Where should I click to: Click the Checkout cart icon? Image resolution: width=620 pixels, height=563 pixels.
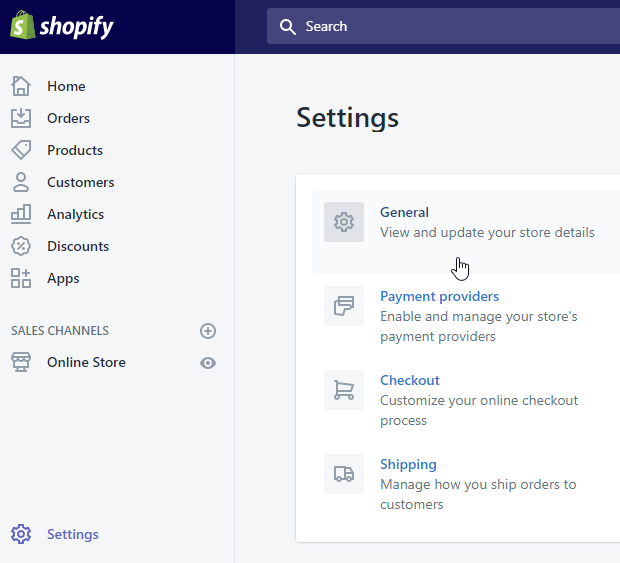344,390
